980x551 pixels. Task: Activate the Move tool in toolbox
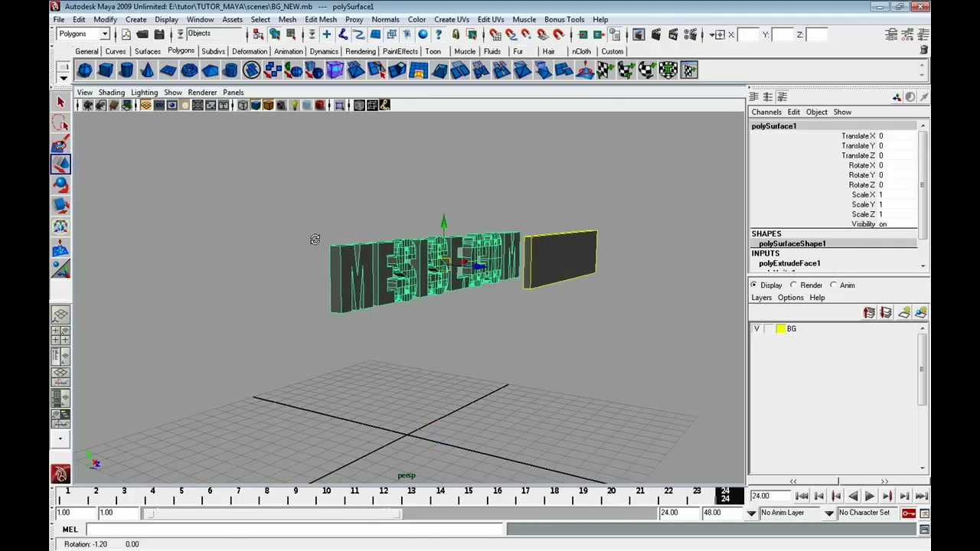(60, 164)
